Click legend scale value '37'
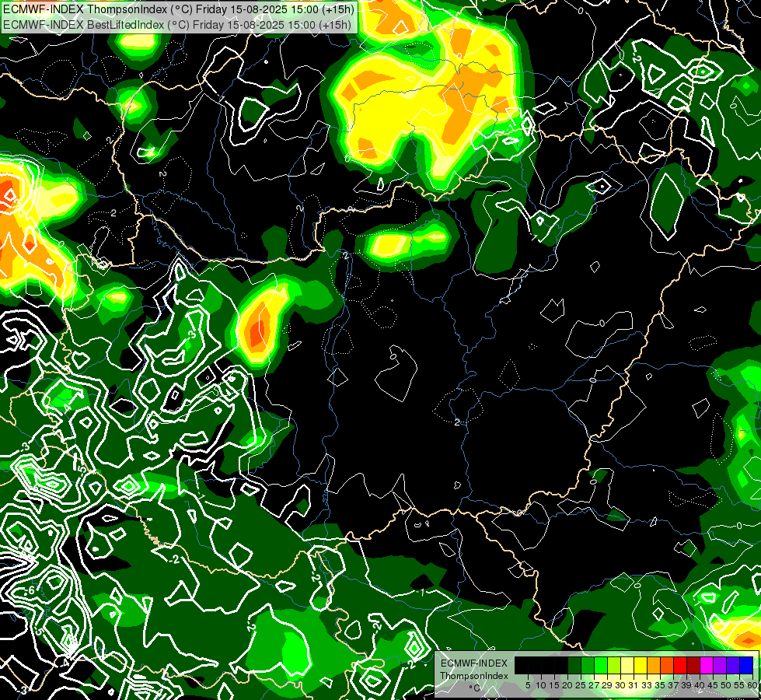Screen dimensions: 761x700 [x=673, y=685]
